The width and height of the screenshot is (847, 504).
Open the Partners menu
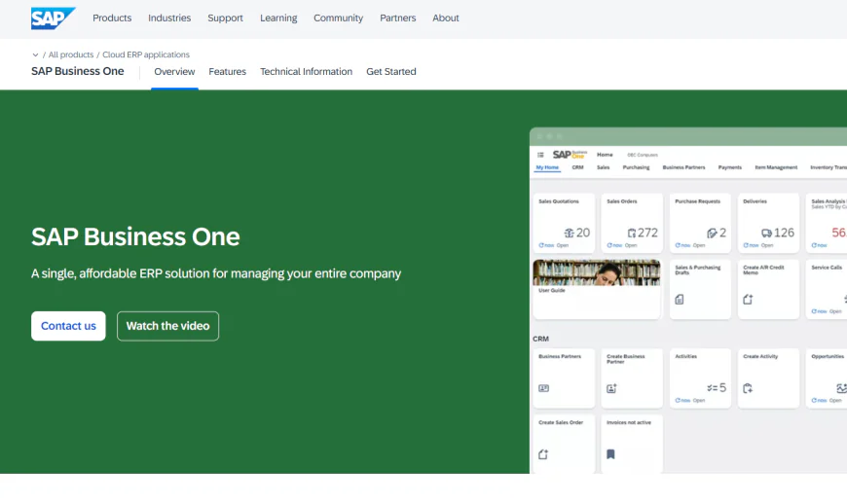pyautogui.click(x=397, y=18)
